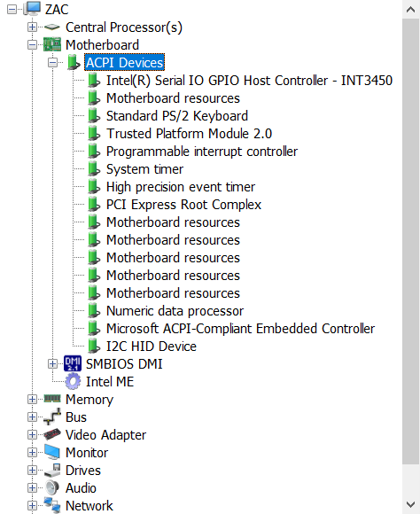
Task: Collapse the ACPI Devices branch
Action: pos(52,62)
